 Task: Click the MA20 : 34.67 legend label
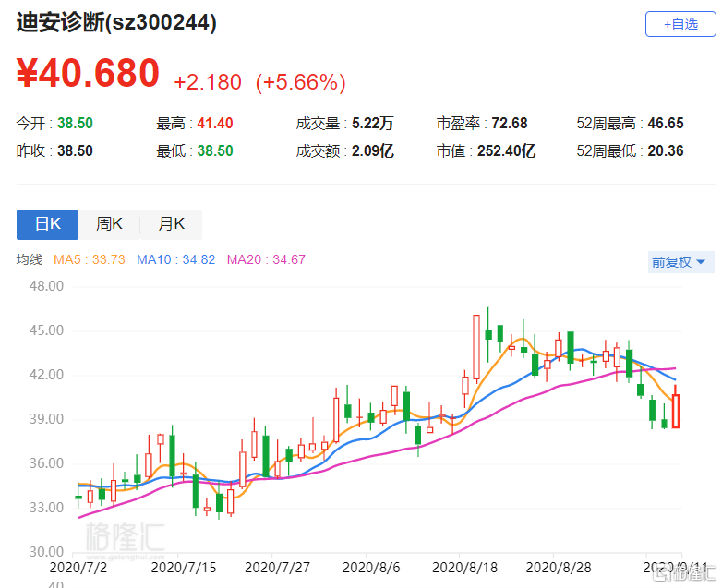point(266,259)
